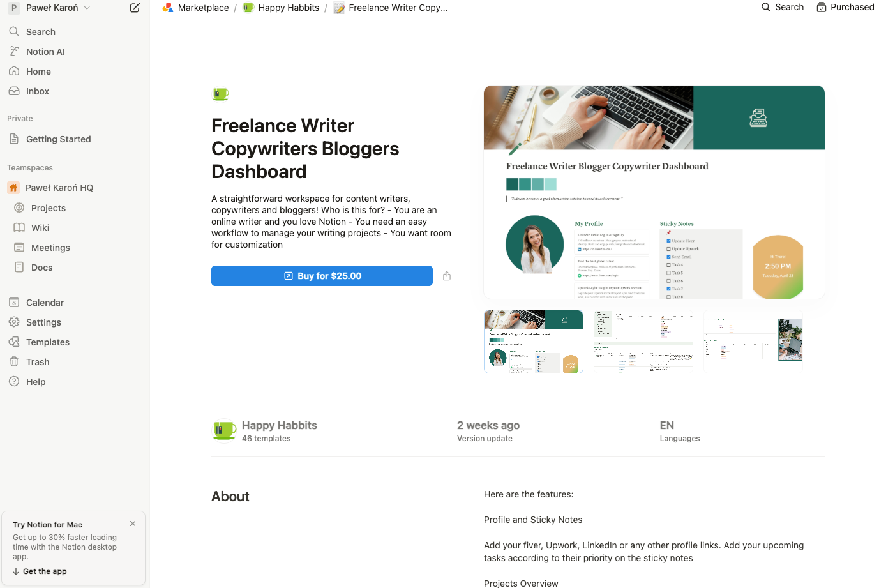The height and width of the screenshot is (588, 879).
Task: Click the Purchased icon at top right
Action: click(x=822, y=8)
